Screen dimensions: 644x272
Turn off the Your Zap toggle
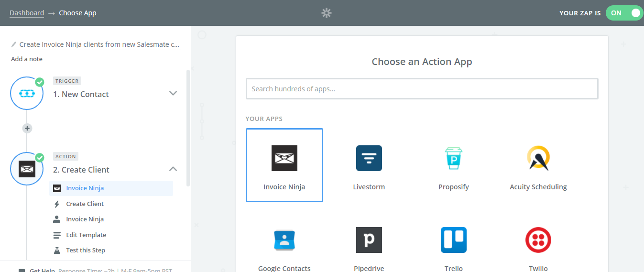pyautogui.click(x=623, y=13)
